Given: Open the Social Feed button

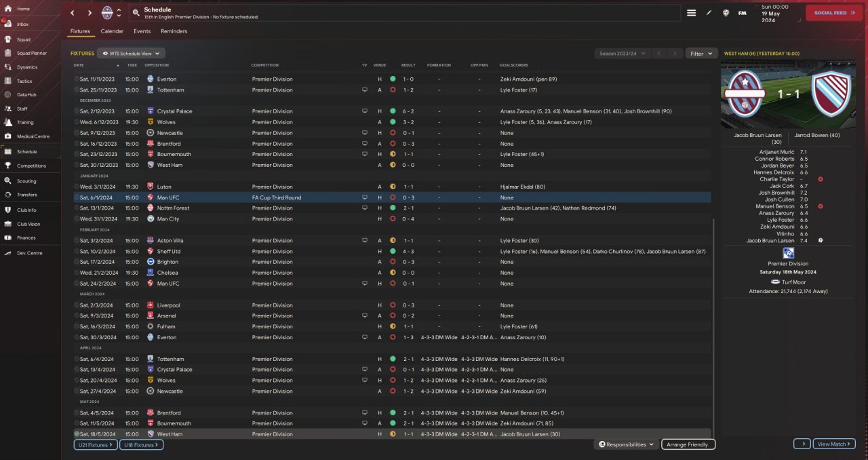Looking at the screenshot, I should point(834,13).
